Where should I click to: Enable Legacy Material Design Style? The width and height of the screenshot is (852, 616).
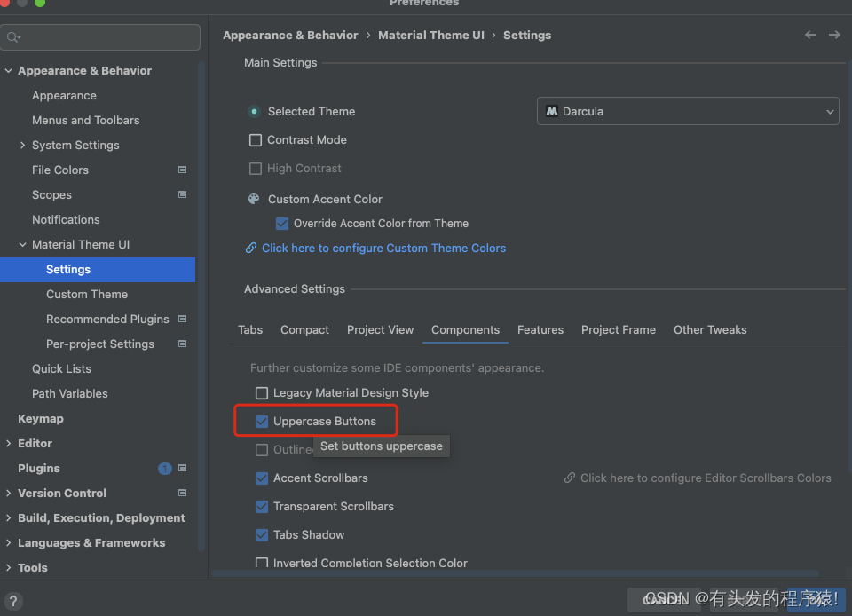pyautogui.click(x=262, y=392)
